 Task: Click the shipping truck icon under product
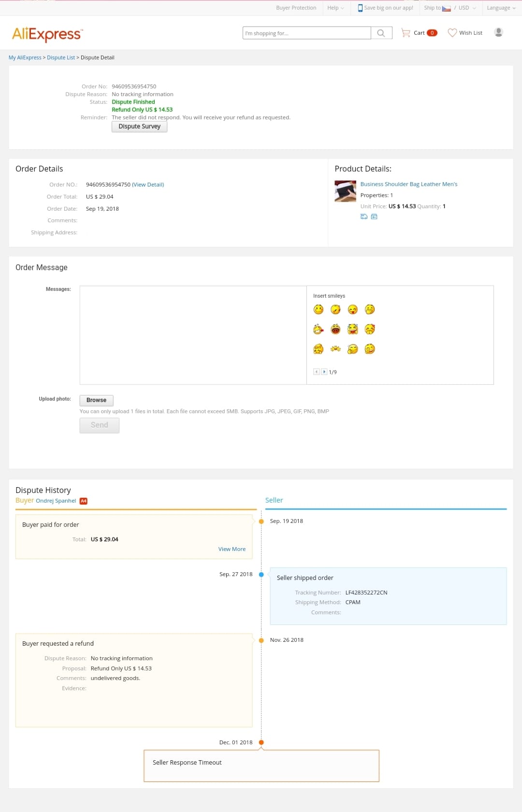pyautogui.click(x=364, y=217)
